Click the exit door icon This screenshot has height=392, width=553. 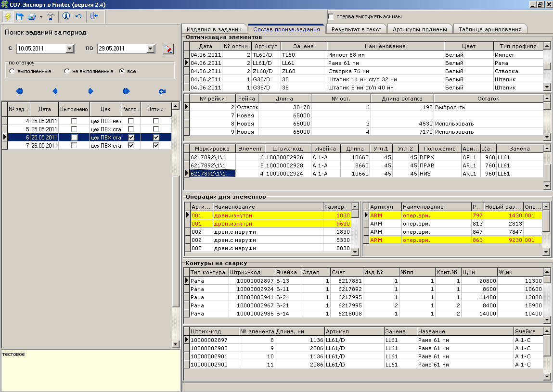coord(94,16)
